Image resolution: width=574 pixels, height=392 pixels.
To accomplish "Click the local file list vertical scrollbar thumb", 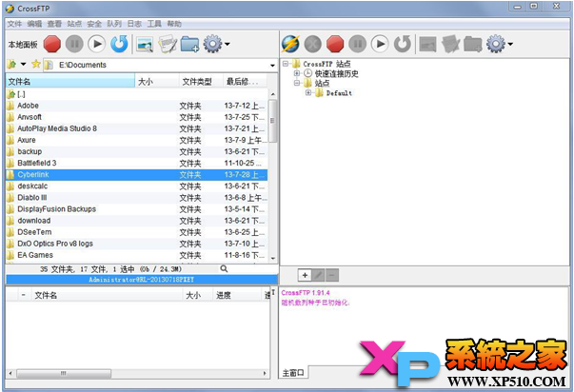I will click(273, 121).
